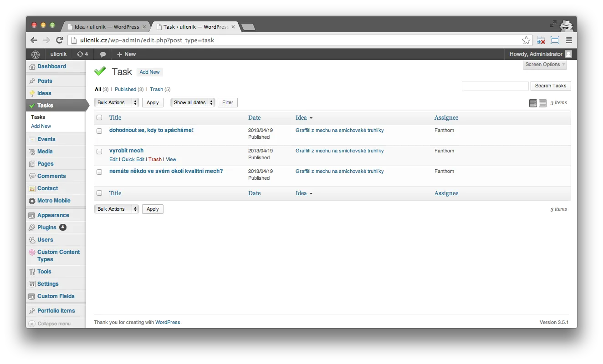Select all tasks using the header checkbox
This screenshot has width=603, height=364.
pyautogui.click(x=99, y=118)
